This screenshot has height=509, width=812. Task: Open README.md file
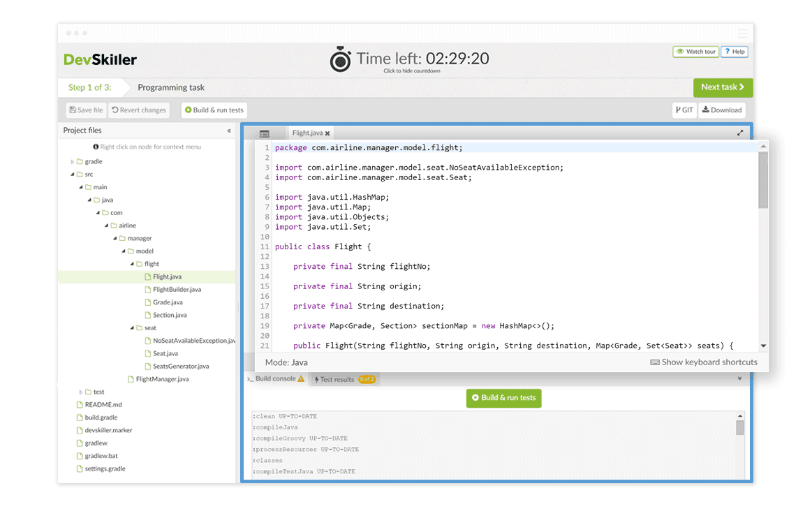[103, 405]
